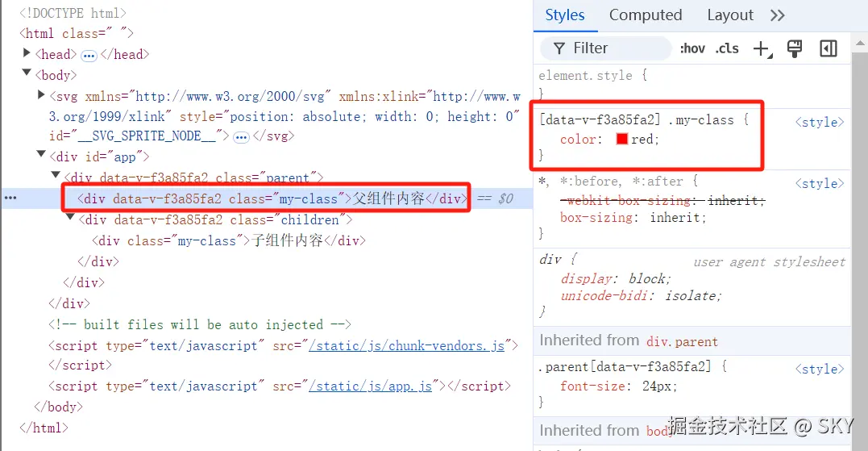This screenshot has width=868, height=451.
Task: Click the unicode-bidi: isolate declaration
Action: point(641,296)
